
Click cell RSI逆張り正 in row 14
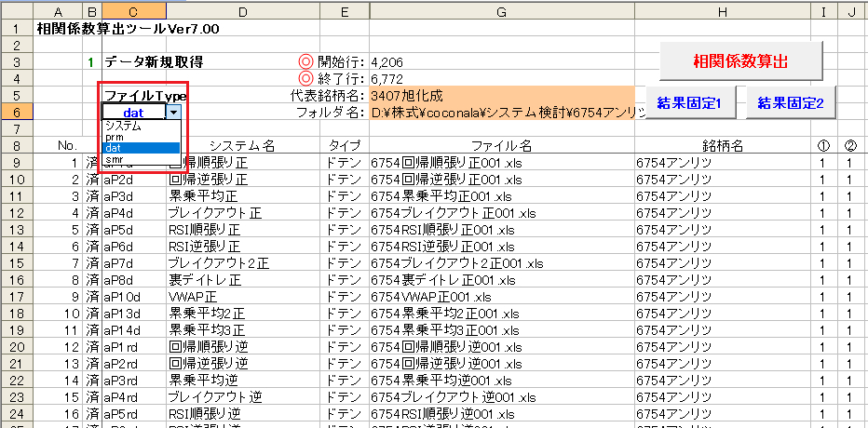pyautogui.click(x=242, y=246)
